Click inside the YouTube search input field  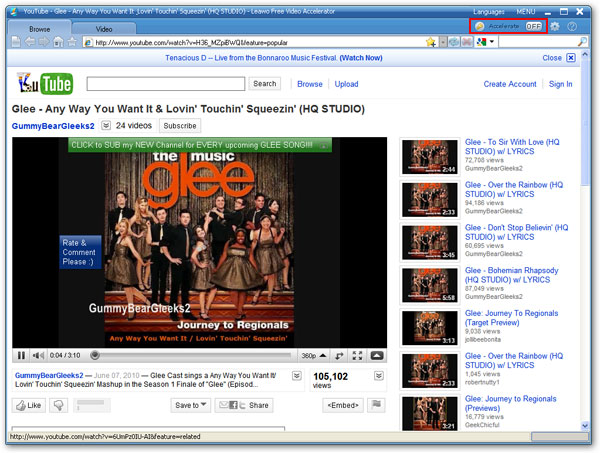[x=166, y=84]
